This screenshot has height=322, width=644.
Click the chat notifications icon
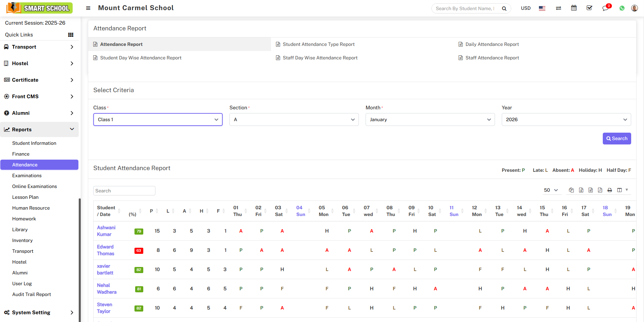click(x=605, y=8)
